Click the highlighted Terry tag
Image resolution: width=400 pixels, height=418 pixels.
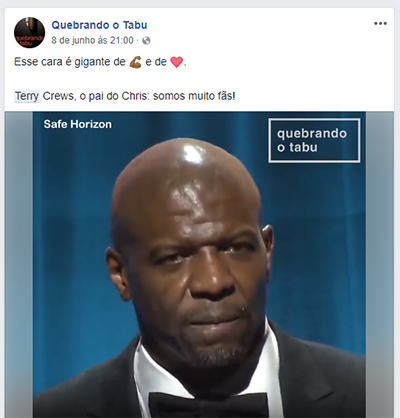pyautogui.click(x=27, y=96)
